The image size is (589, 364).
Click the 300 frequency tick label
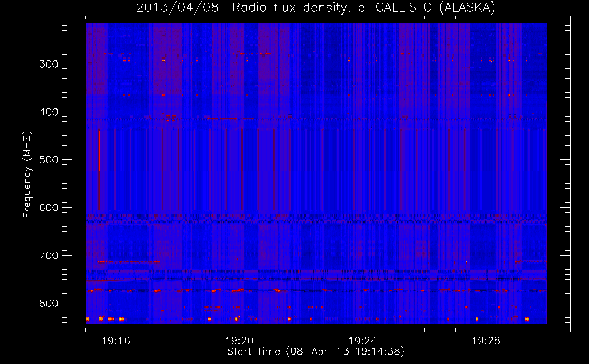pos(49,64)
